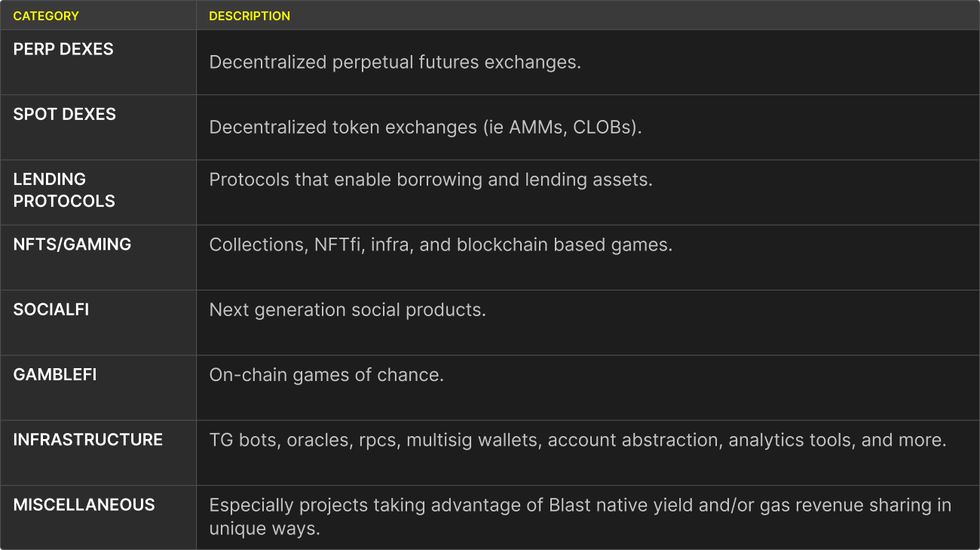Image resolution: width=980 pixels, height=550 pixels.
Task: Click the CATEGORY column header
Action: tap(46, 16)
